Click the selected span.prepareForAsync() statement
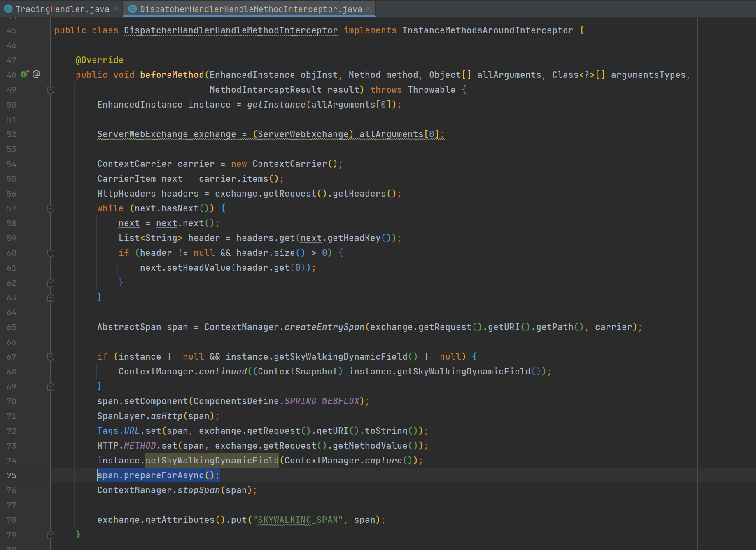This screenshot has width=756, height=550. 159,475
